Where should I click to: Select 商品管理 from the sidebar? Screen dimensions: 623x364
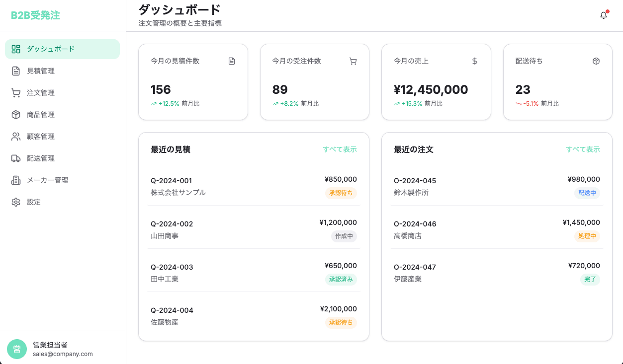click(x=41, y=115)
